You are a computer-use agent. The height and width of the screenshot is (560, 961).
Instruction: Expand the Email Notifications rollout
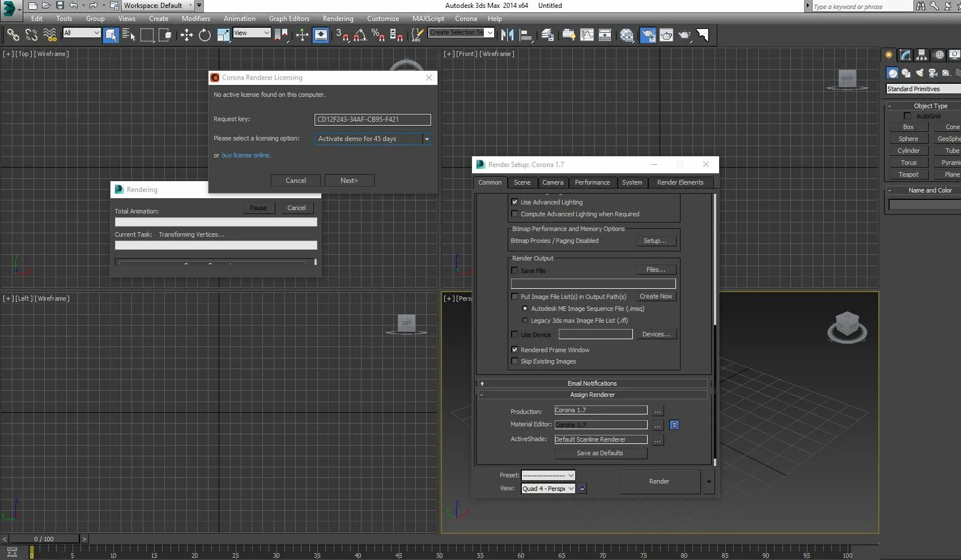592,383
